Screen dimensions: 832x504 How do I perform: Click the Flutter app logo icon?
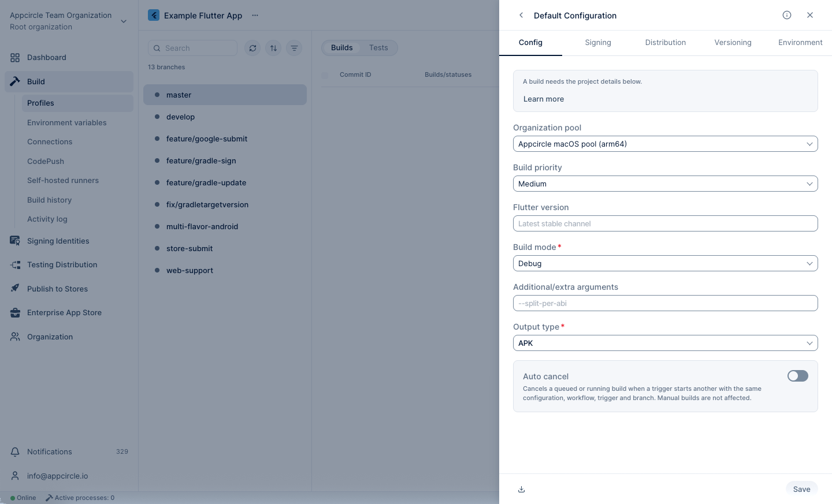click(x=154, y=15)
